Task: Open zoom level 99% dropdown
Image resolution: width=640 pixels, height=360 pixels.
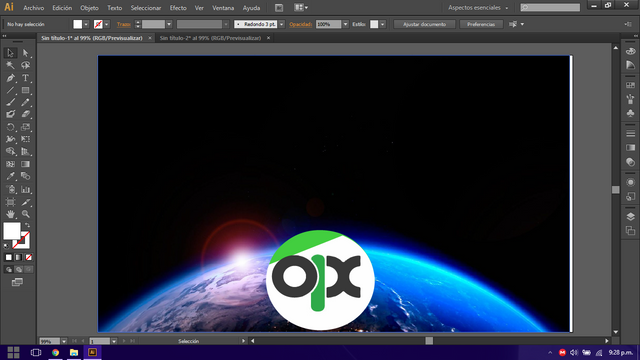Action: tap(64, 341)
